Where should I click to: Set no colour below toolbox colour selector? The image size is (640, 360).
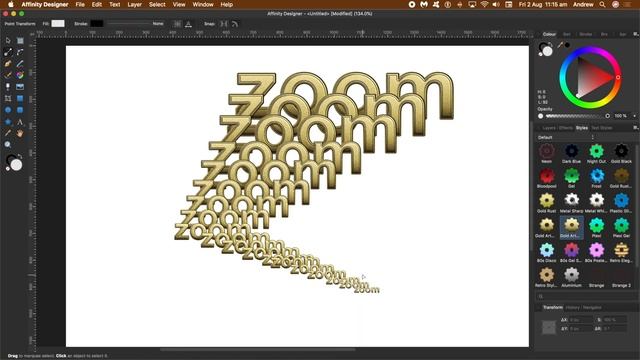[x=8, y=169]
